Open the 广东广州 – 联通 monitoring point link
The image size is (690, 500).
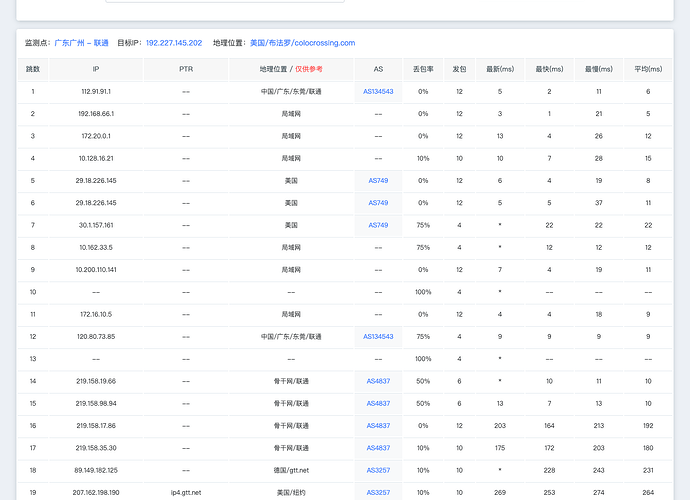coord(81,43)
